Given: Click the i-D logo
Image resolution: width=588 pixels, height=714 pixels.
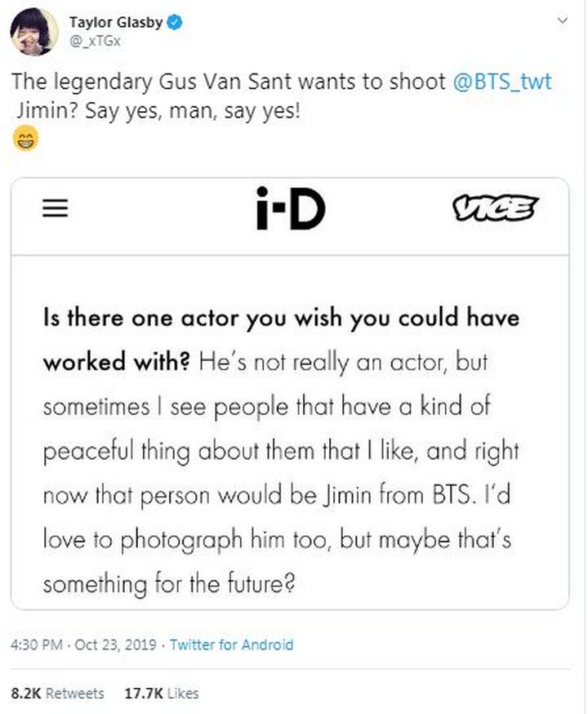Looking at the screenshot, I should pos(289,209).
